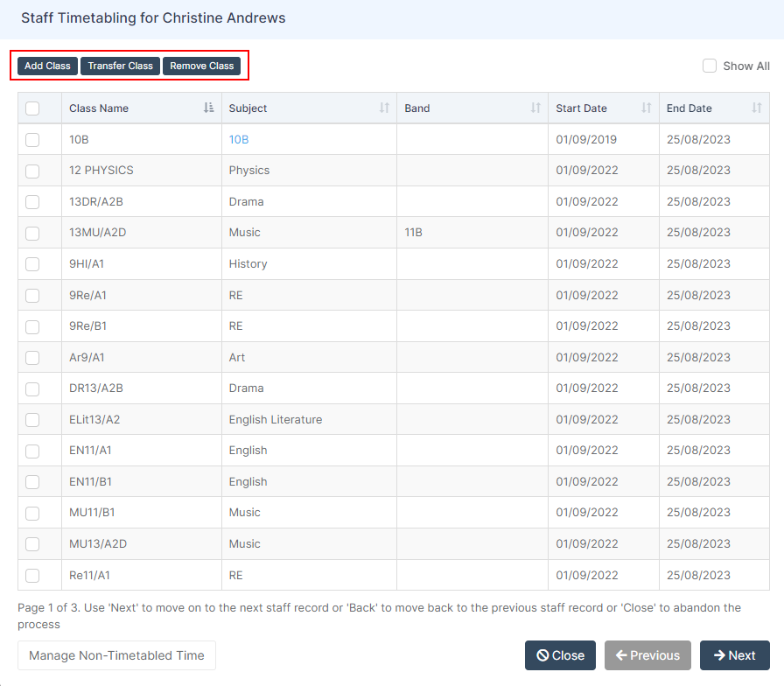784x686 pixels.
Task: Select the 12 PHYSICS class checkbox
Action: (x=32, y=171)
